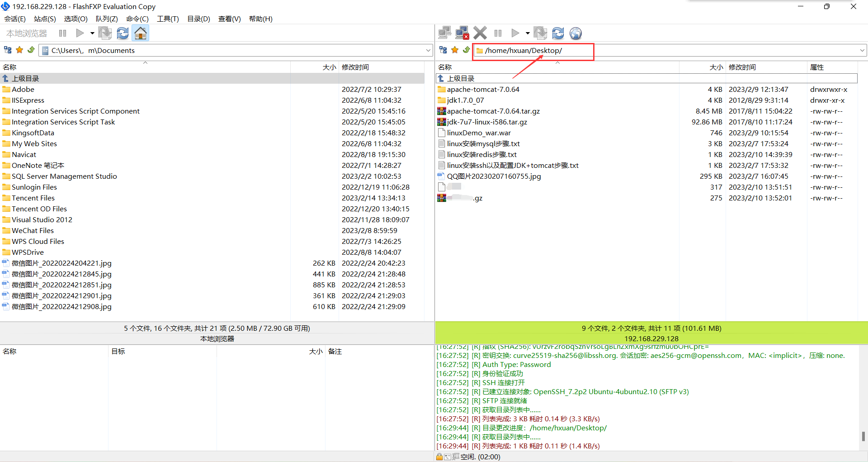Image resolution: width=868 pixels, height=462 pixels.
Task: Toggle the remote pane folder tree icon
Action: click(443, 50)
